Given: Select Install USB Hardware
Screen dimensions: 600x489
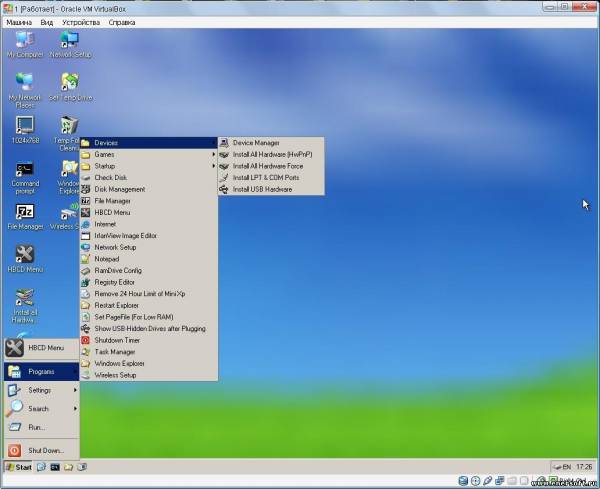Looking at the screenshot, I should [271, 189].
